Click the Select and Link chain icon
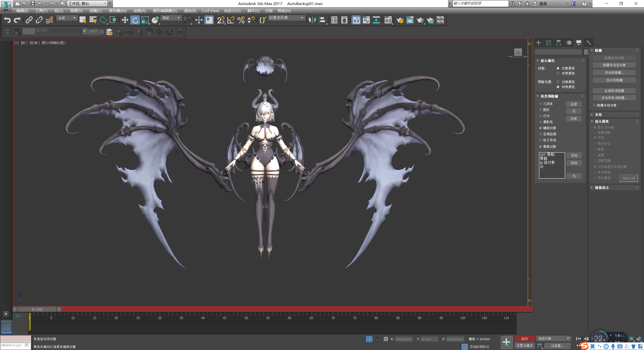644x350 pixels. (29, 20)
